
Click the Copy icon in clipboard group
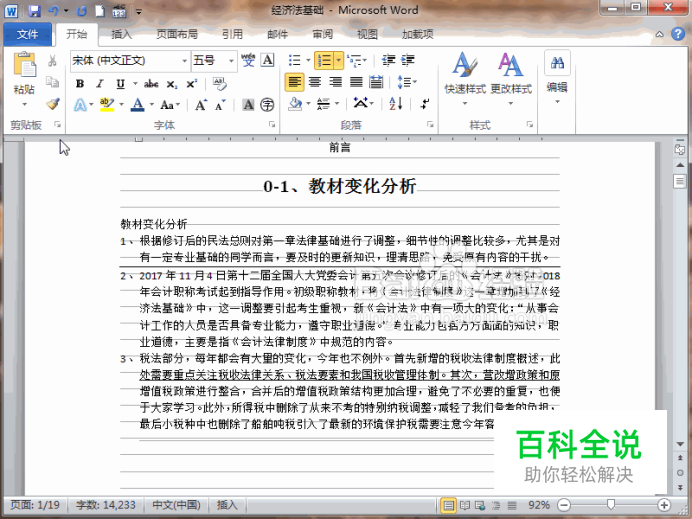(53, 82)
